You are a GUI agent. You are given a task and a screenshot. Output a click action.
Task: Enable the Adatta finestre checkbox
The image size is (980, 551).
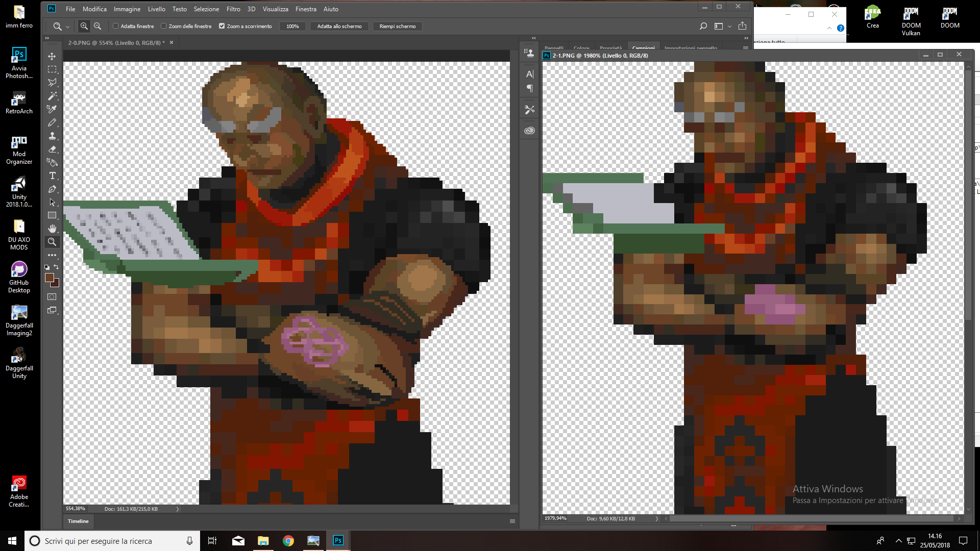pos(116,26)
